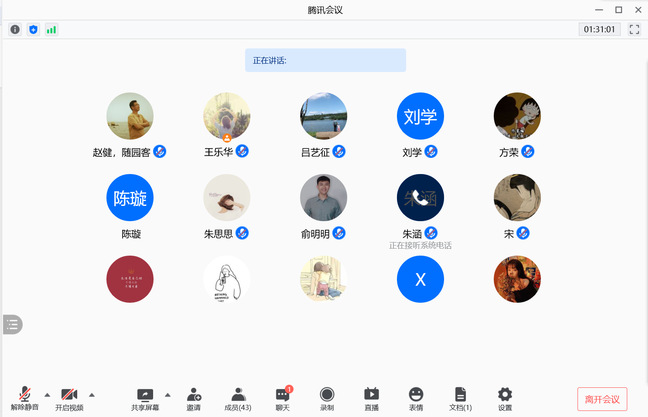Enter full screen mode

click(634, 30)
